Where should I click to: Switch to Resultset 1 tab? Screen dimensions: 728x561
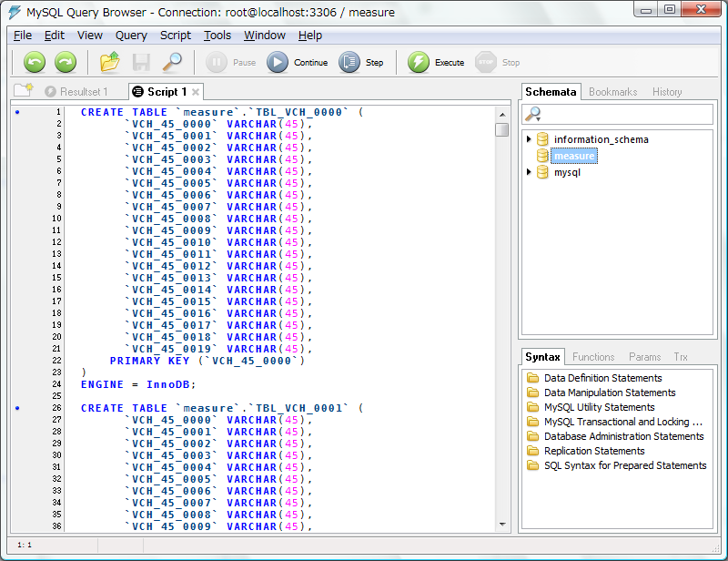[76, 92]
